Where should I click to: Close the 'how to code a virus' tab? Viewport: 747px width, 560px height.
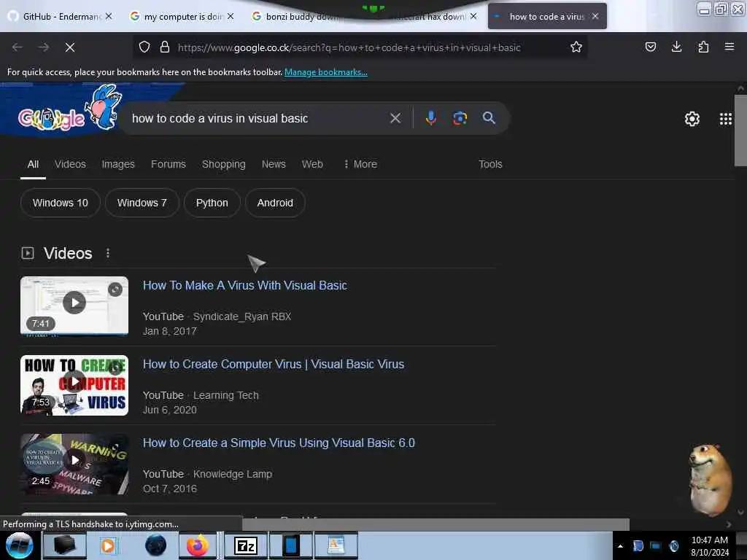595,16
